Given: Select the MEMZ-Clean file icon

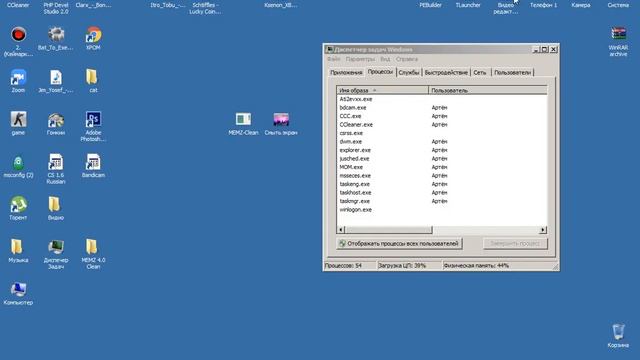Looking at the screenshot, I should [x=243, y=119].
